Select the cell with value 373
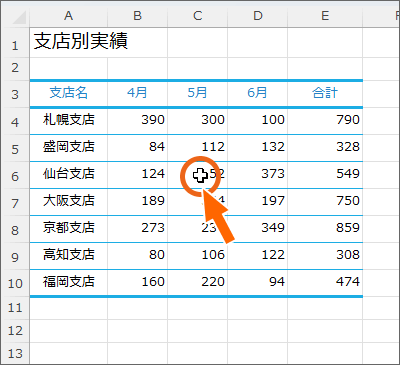This screenshot has height=365, width=400. [x=258, y=174]
